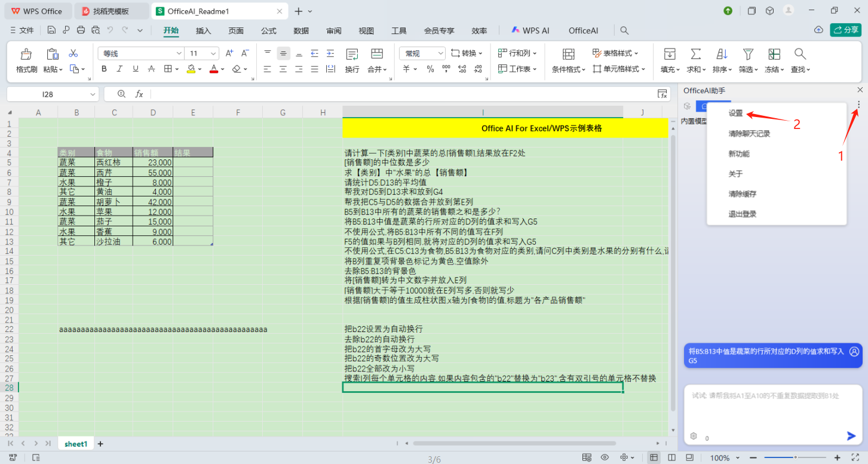This screenshot has height=464, width=868.
Task: Click the Increase Indent icon
Action: (330, 53)
